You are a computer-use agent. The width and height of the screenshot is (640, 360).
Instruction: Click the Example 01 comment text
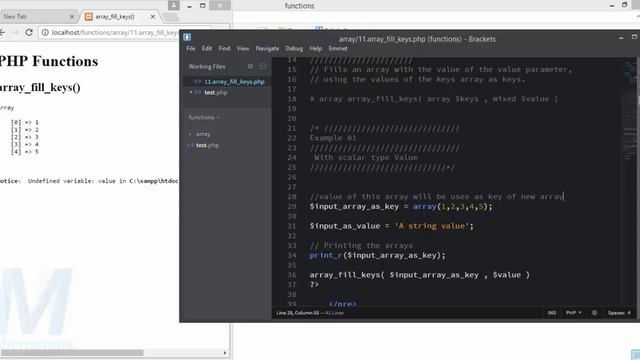click(x=333, y=138)
